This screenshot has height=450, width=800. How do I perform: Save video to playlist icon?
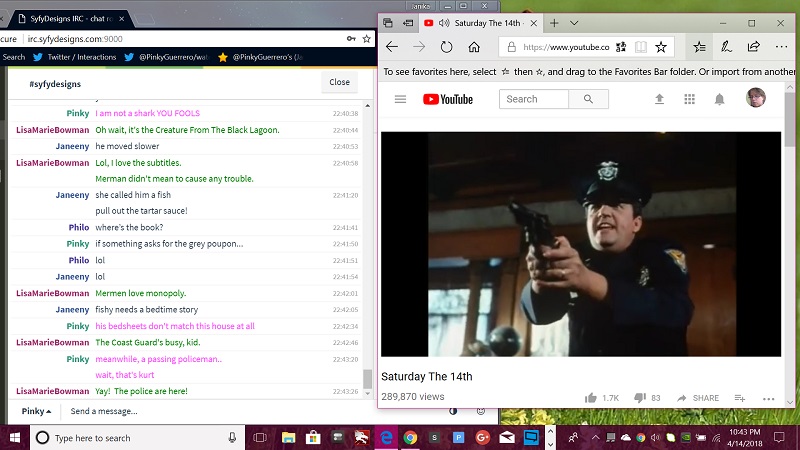[x=740, y=398]
